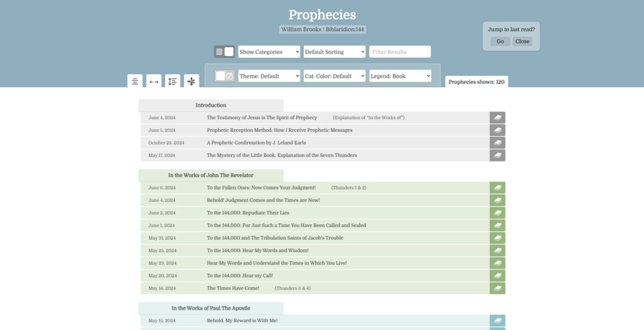Open book icon for Prophetic Reception Method
The height and width of the screenshot is (330, 644).
click(497, 130)
